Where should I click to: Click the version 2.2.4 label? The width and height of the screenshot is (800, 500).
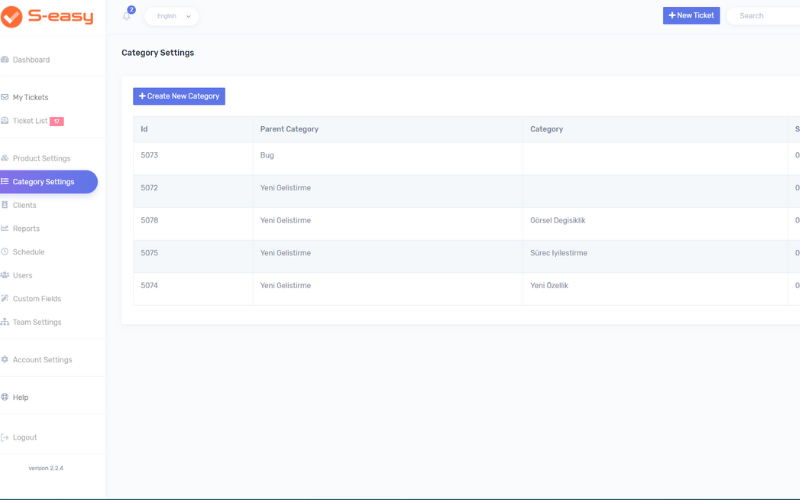(x=46, y=468)
